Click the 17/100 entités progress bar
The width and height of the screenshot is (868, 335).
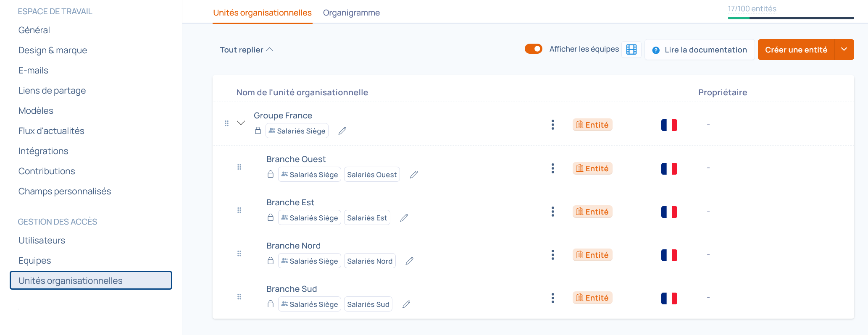pos(791,18)
